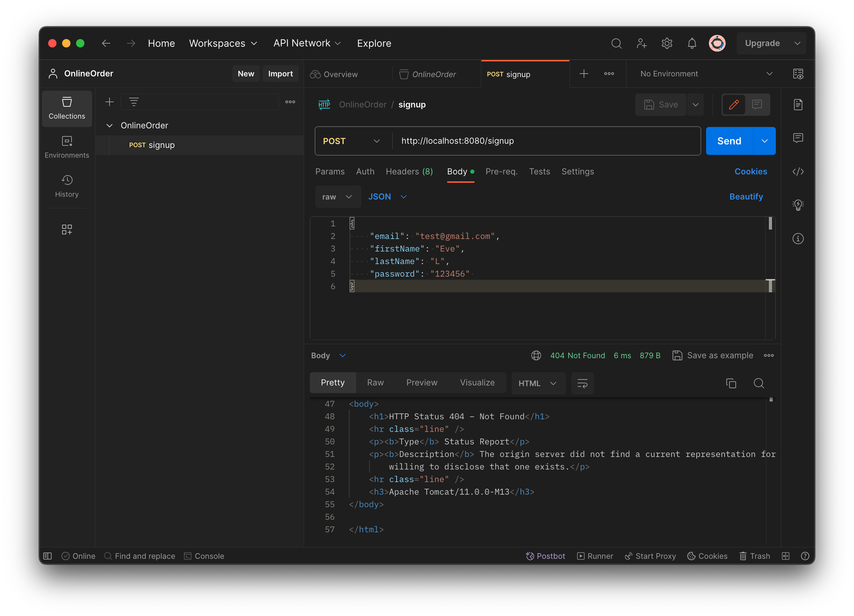Copy the response body with the copy icon

[731, 383]
